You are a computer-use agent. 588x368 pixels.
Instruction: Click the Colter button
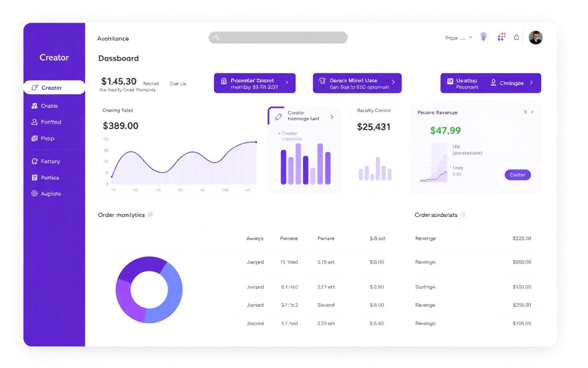[518, 175]
